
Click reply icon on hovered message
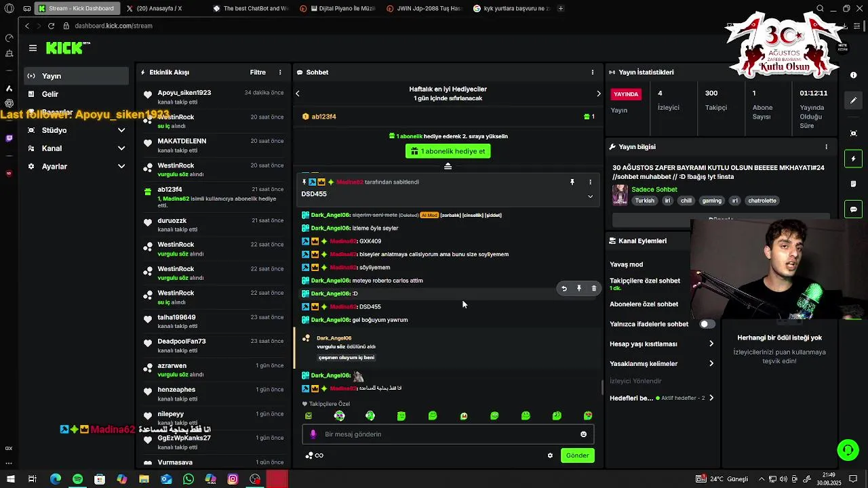click(x=564, y=289)
